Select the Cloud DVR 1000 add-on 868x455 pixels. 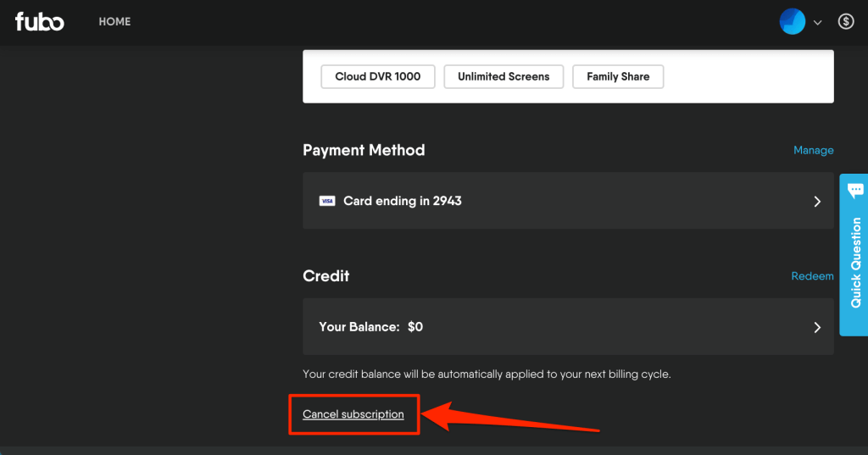377,76
